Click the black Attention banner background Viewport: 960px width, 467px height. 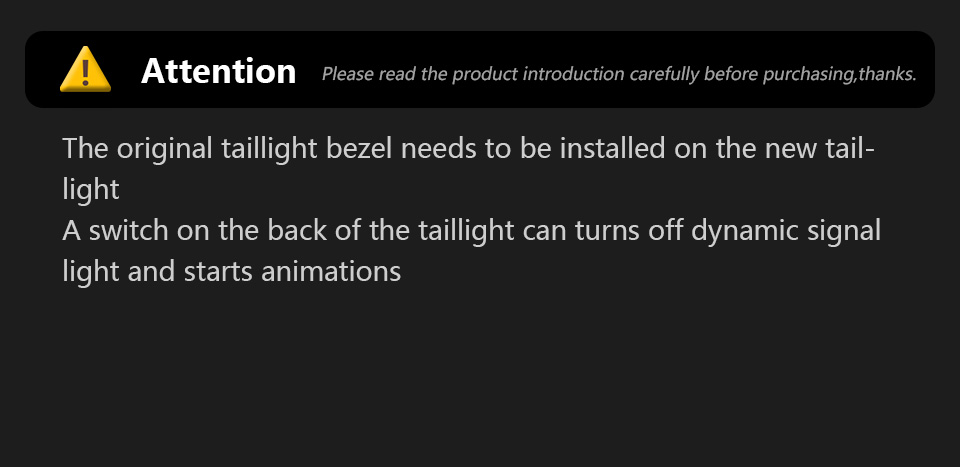tap(479, 69)
